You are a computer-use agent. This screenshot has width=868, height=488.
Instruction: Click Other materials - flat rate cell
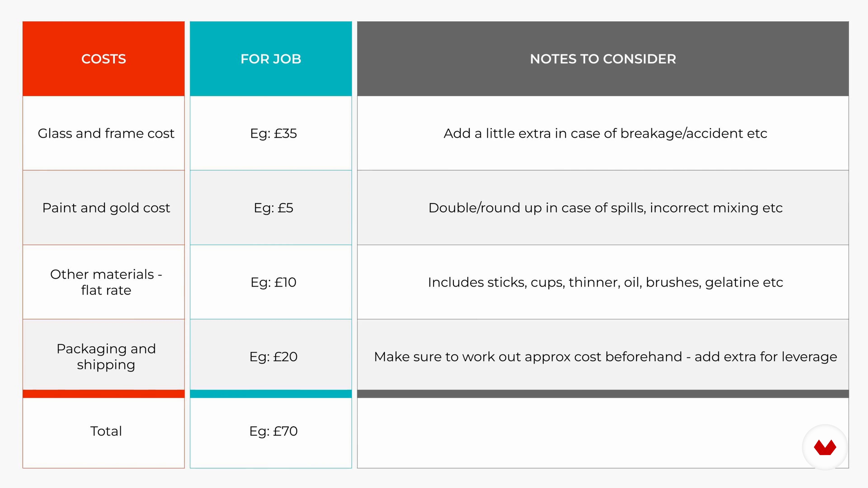106,282
